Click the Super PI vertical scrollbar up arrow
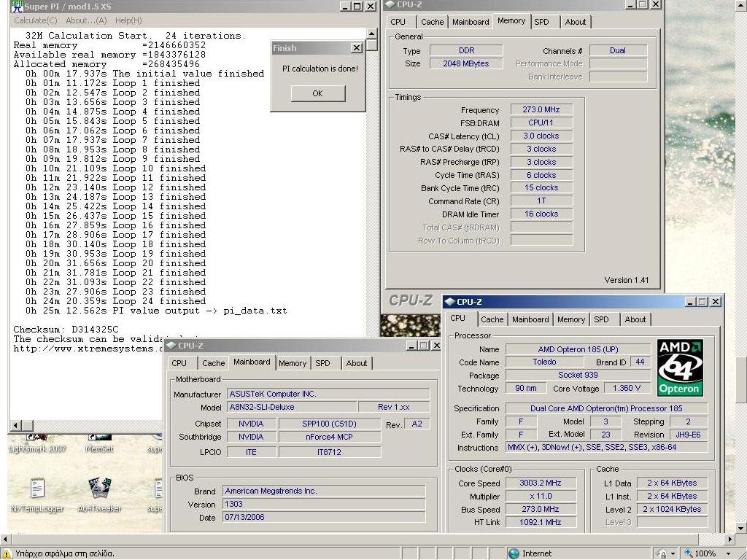Viewport: 747px width, 560px height. (x=371, y=34)
